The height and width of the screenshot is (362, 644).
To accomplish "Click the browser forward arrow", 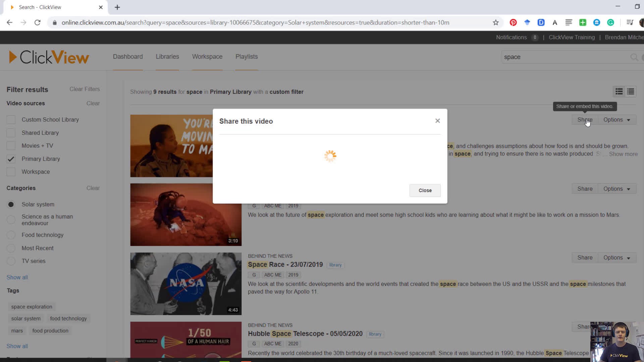I will pyautogui.click(x=23, y=22).
